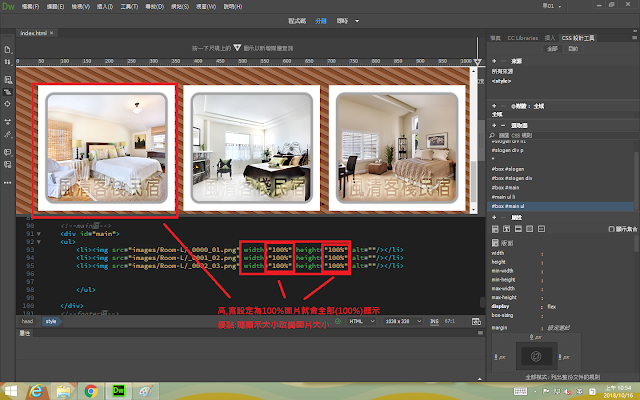Click the Layout category icon in CSS properties
This screenshot has height=400, width=640.
pos(495,229)
